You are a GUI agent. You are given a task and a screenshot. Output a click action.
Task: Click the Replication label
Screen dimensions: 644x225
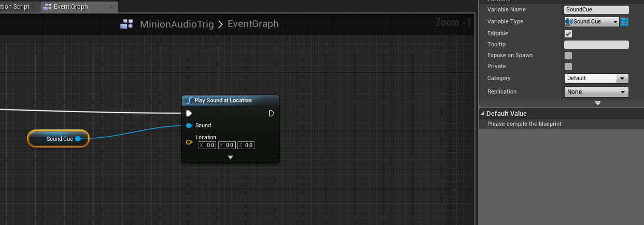click(502, 91)
